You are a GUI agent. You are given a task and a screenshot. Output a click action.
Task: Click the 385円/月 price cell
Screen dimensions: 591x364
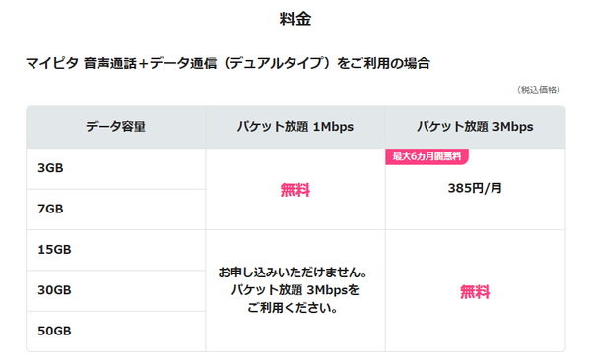[475, 188]
